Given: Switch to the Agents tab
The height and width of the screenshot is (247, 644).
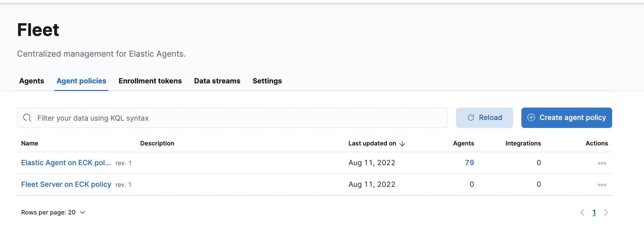Looking at the screenshot, I should click(32, 81).
